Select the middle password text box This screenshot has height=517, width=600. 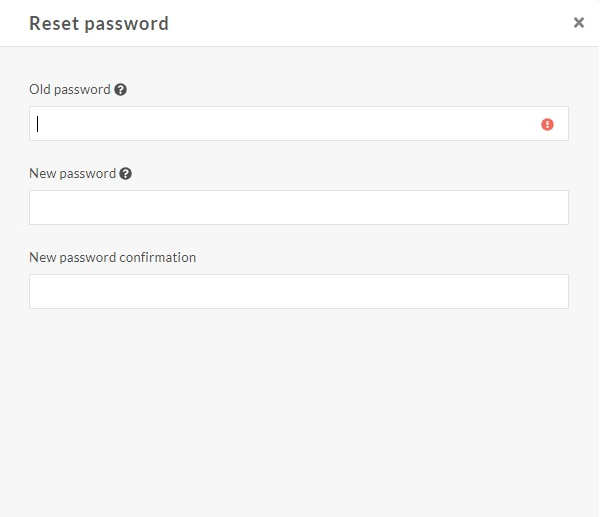tap(299, 207)
